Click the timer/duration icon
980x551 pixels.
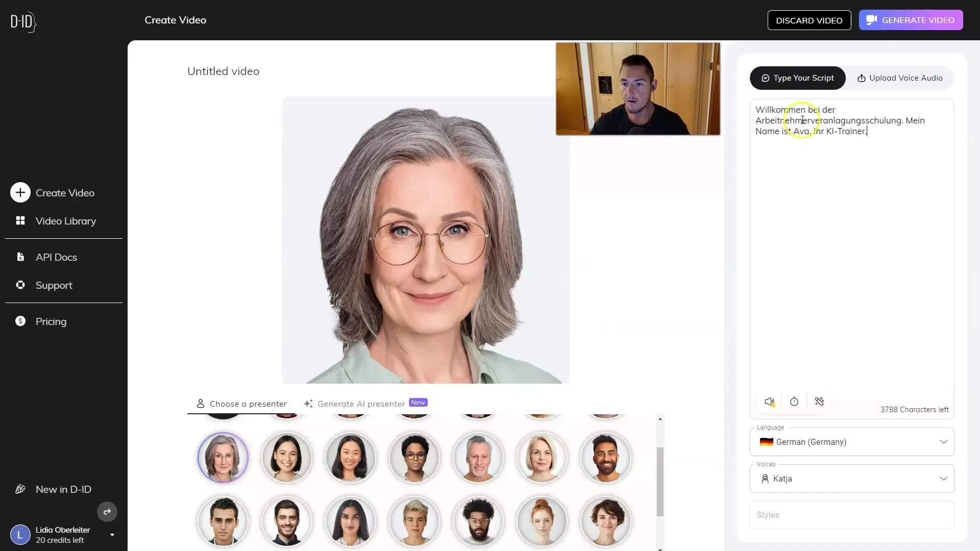tap(794, 402)
